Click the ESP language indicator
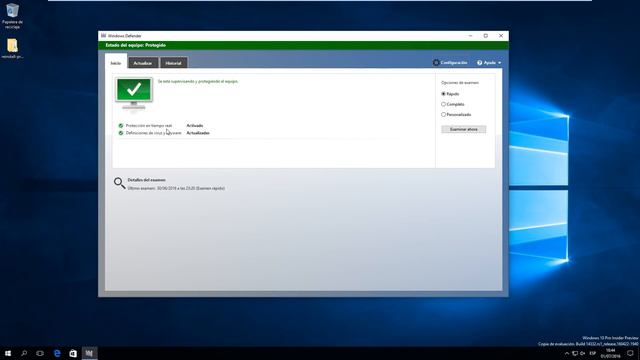 click(x=593, y=353)
